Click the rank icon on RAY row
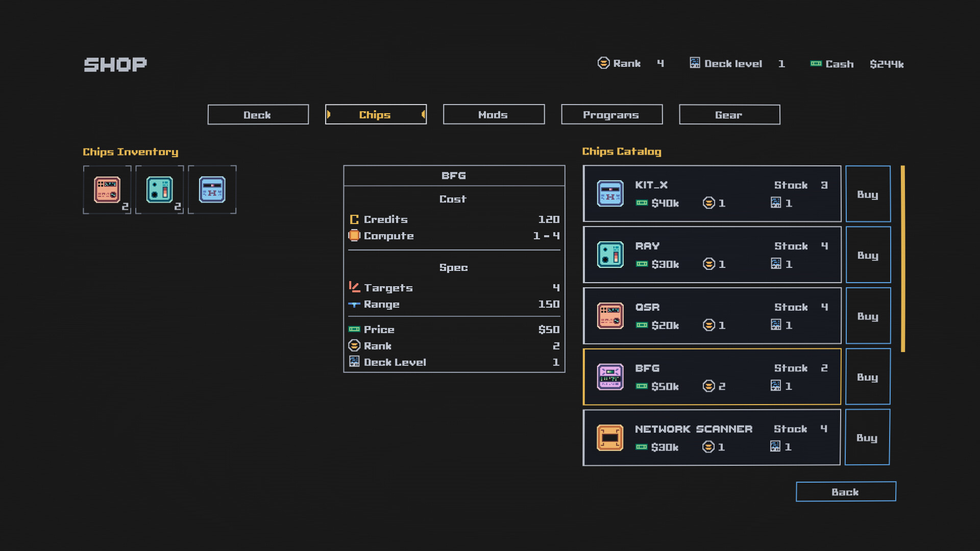Image resolution: width=980 pixels, height=551 pixels. tap(709, 264)
